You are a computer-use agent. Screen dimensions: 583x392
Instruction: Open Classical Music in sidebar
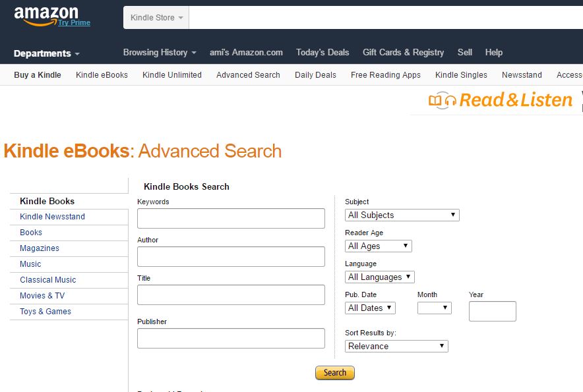pos(48,280)
